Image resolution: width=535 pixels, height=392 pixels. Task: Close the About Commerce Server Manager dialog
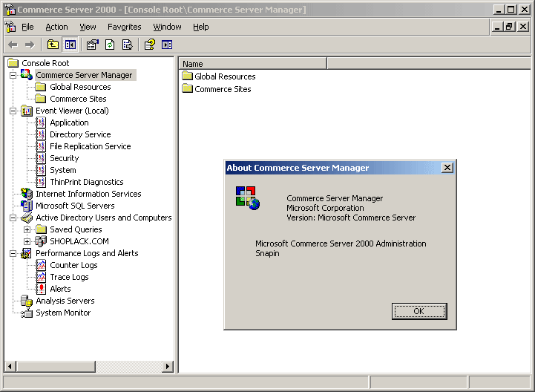(x=447, y=168)
